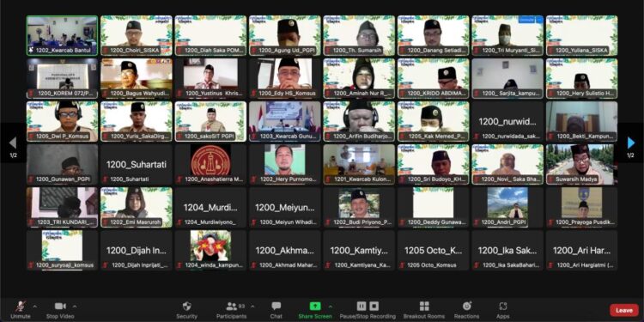Go to next participants page with right arrow
The image size is (644, 322).
pyautogui.click(x=631, y=143)
